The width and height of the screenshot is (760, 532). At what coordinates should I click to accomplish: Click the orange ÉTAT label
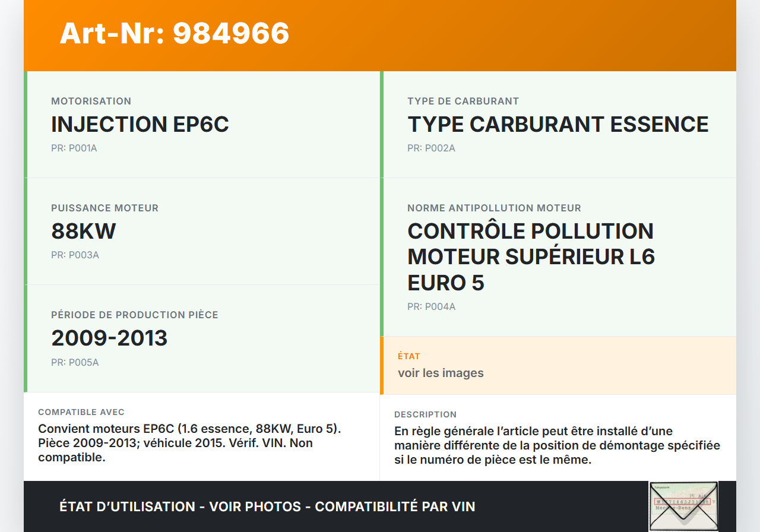pyautogui.click(x=409, y=356)
